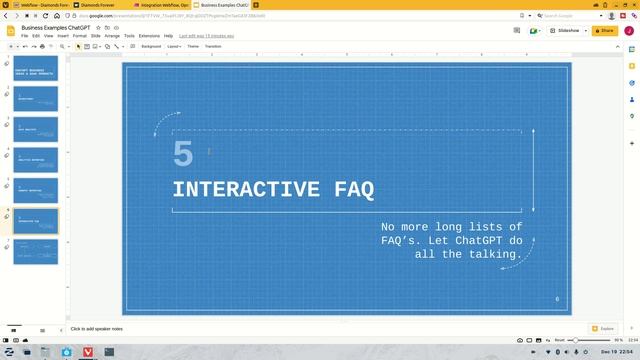Switch to the grid view button

42,331
